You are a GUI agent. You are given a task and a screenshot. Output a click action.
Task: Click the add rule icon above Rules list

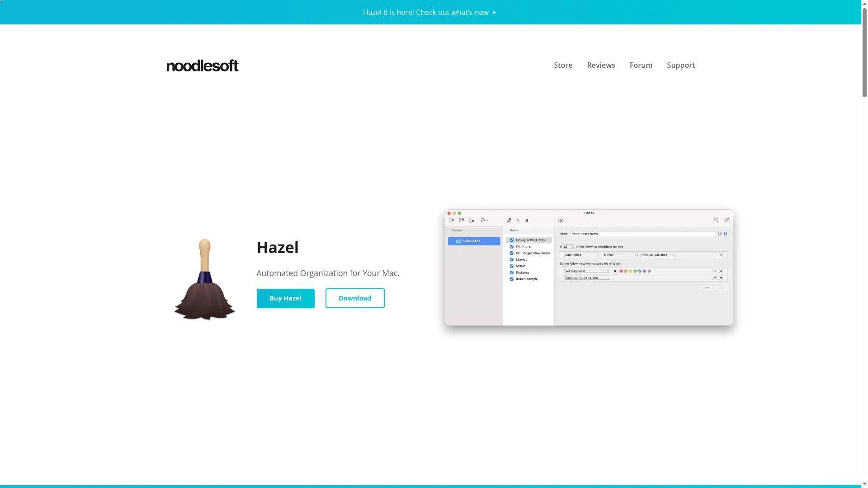click(x=509, y=220)
